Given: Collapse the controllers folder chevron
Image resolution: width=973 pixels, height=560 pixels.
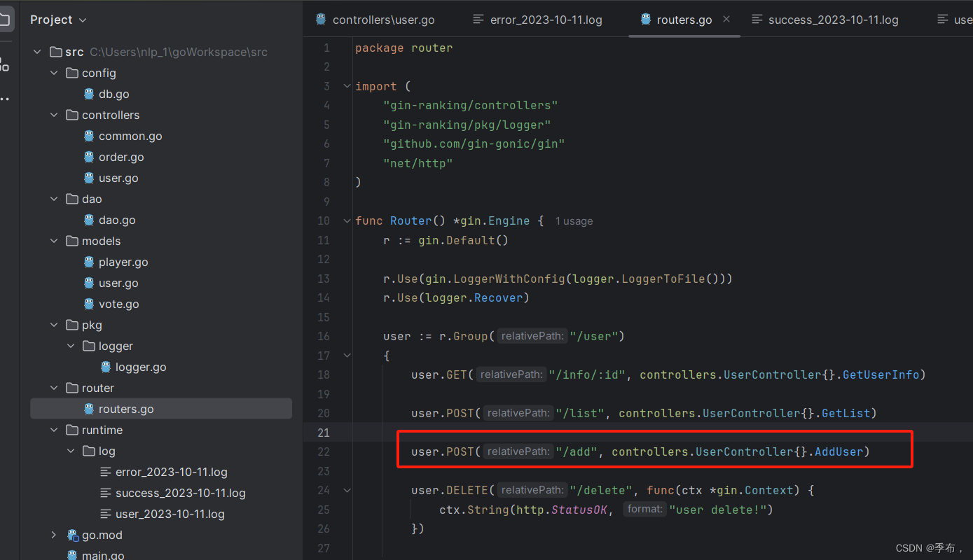Looking at the screenshot, I should 55,115.
